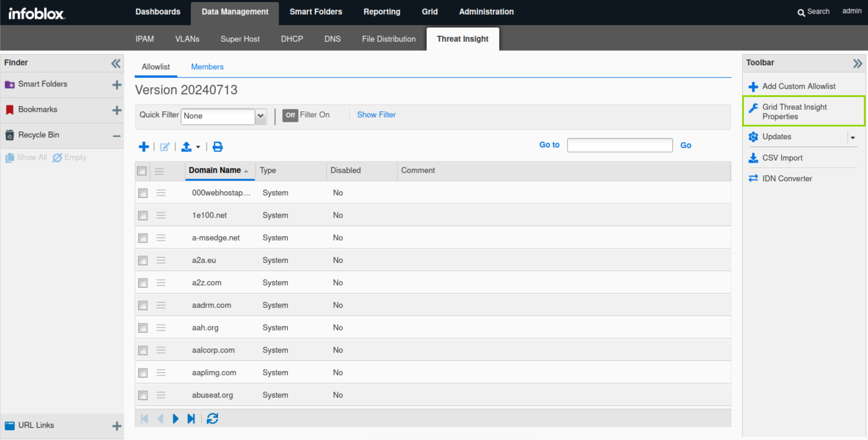The image size is (868, 440).
Task: Open the Quick Filter dropdown
Action: point(261,116)
